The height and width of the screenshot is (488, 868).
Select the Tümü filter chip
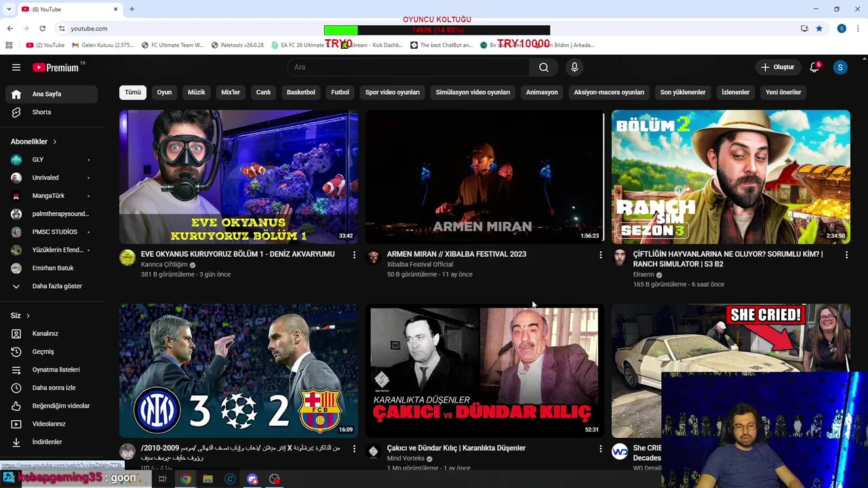133,92
